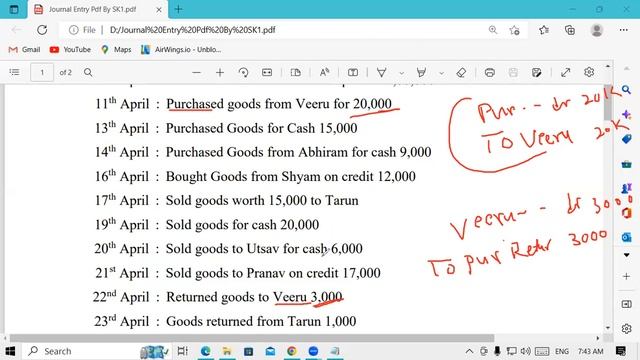Open Microsoft Edge from taskbar
Viewport: 640px width, 360px height.
(x=205, y=351)
